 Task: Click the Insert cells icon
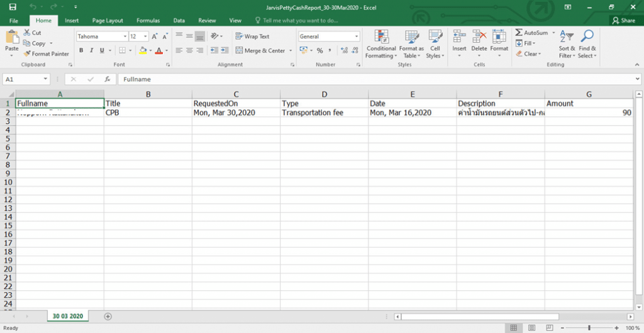[x=459, y=36]
